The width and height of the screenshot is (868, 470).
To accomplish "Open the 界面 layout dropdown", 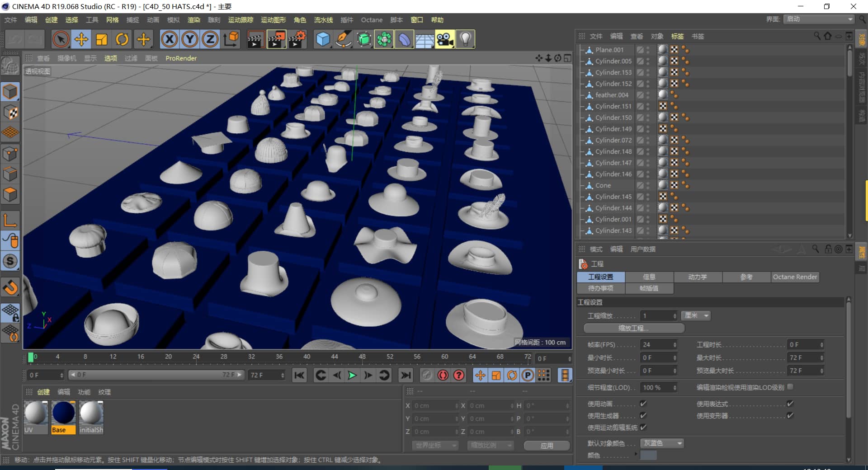I will tap(819, 19).
